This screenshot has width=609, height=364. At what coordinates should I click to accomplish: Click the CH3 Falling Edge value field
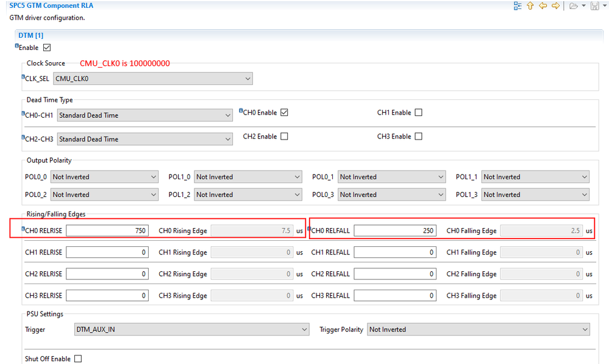542,296
